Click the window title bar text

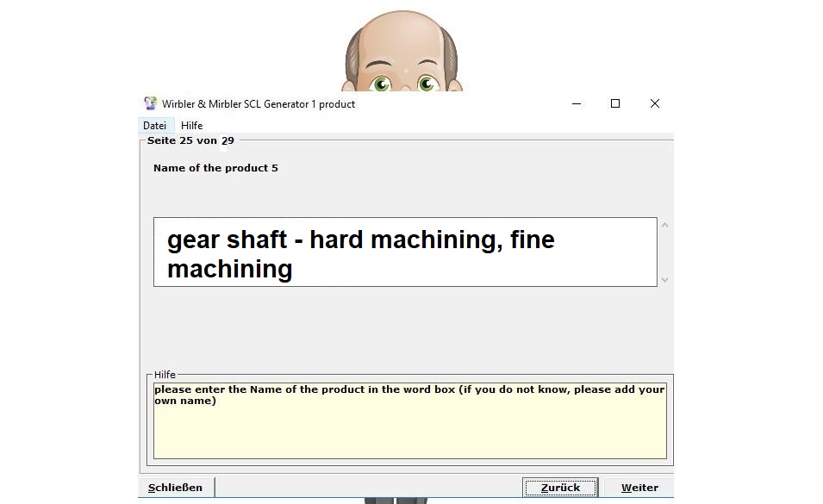pyautogui.click(x=259, y=104)
